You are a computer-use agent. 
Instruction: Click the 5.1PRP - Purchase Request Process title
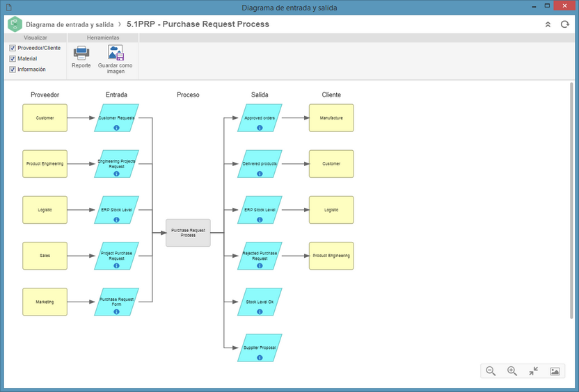(198, 24)
